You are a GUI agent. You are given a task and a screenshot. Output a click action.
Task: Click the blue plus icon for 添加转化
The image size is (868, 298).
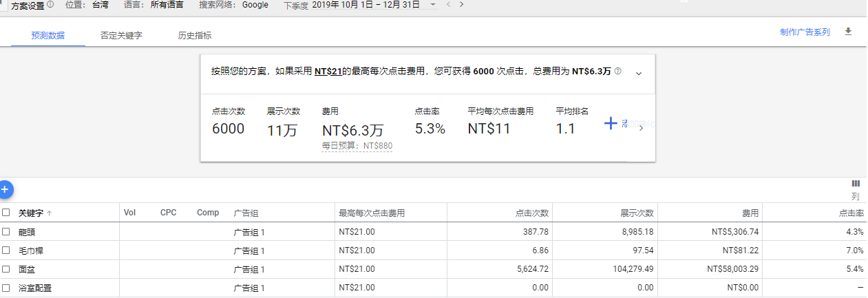(x=611, y=123)
